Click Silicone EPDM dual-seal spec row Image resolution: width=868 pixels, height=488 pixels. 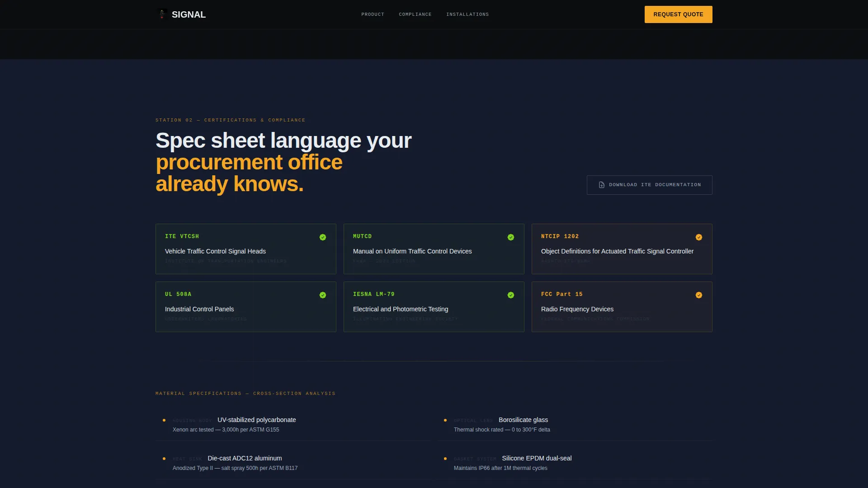tap(575, 463)
